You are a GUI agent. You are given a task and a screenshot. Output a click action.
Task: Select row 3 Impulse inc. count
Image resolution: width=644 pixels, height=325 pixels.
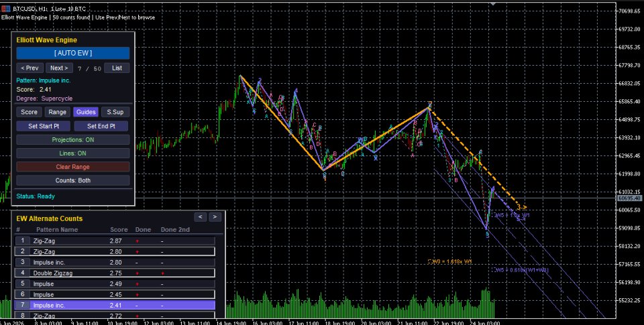(x=115, y=262)
